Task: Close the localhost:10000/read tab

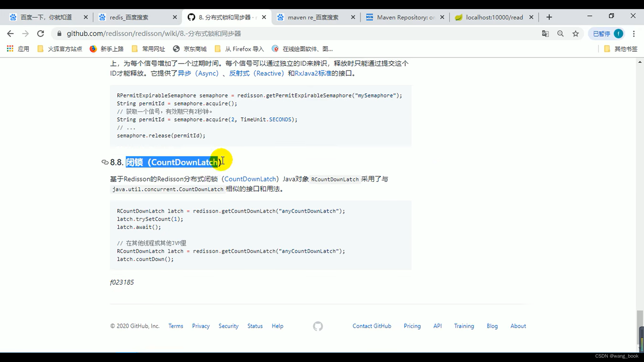Action: (x=531, y=17)
